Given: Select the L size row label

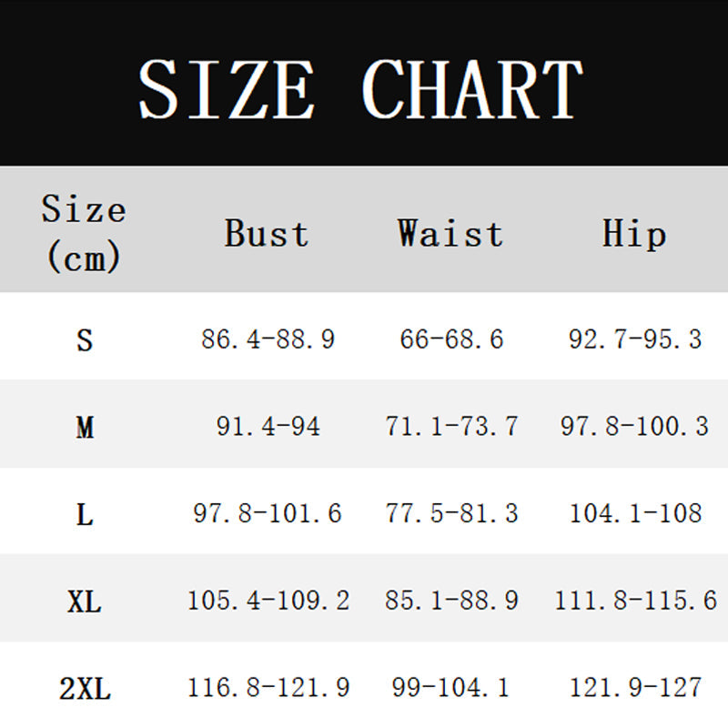Looking at the screenshot, I should pyautogui.click(x=85, y=514).
